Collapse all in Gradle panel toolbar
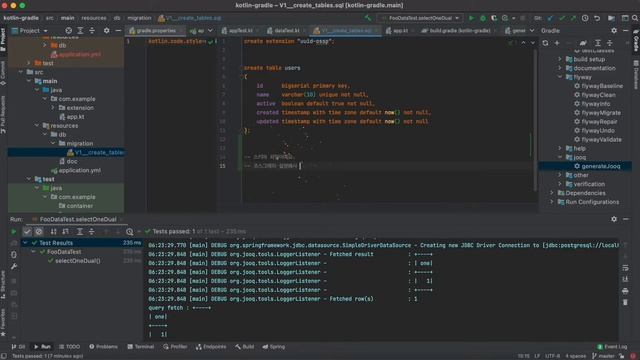The height and width of the screenshot is (360, 640). pyautogui.click(x=609, y=43)
